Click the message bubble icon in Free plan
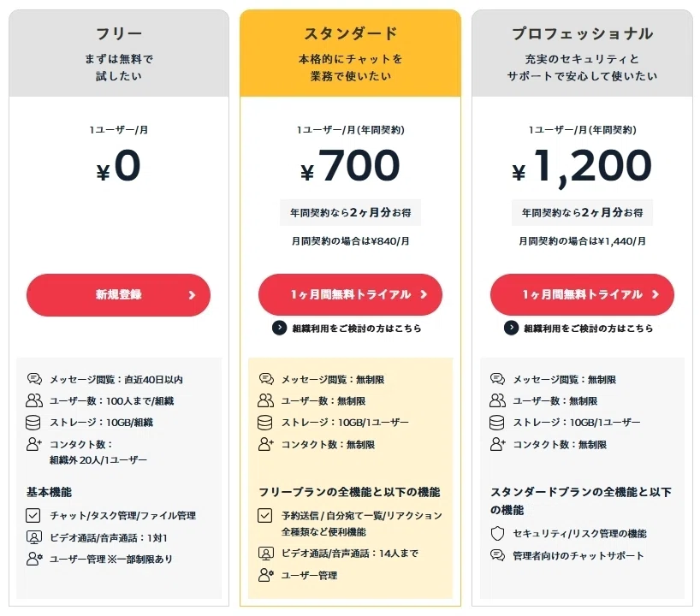The width and height of the screenshot is (700, 616). 34,379
